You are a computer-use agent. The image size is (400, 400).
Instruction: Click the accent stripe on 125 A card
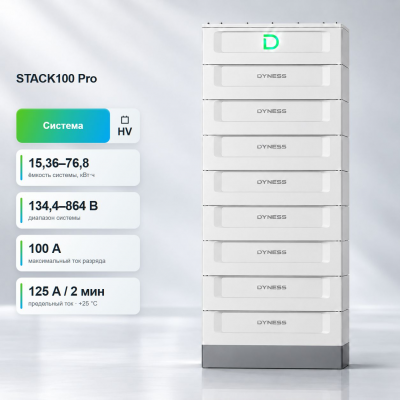(21, 296)
